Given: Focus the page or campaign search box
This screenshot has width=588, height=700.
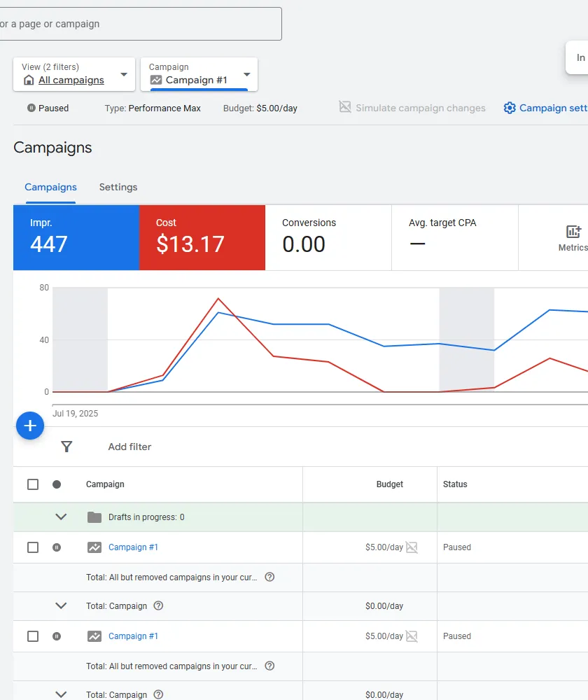Looking at the screenshot, I should click(x=141, y=24).
